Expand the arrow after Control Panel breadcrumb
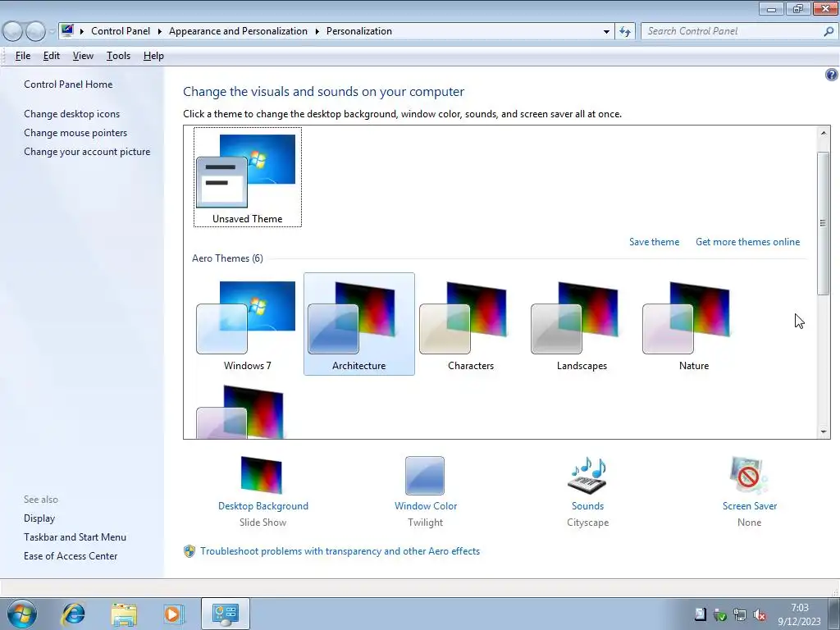 [159, 32]
